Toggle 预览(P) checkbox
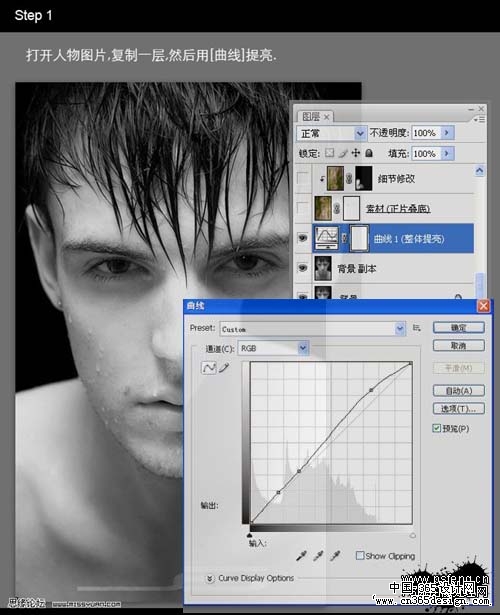Screen dimensions: 500x615 (436, 428)
